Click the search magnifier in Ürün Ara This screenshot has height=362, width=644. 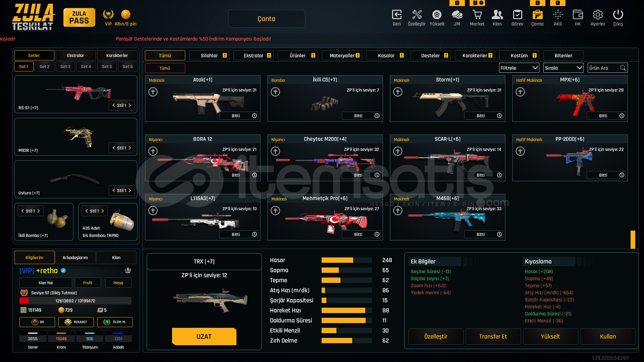click(623, 68)
